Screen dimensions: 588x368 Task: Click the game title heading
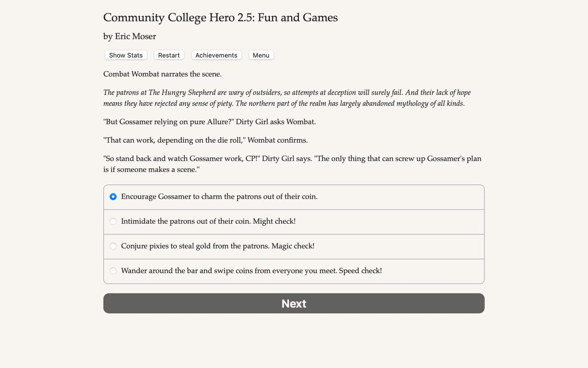point(220,17)
